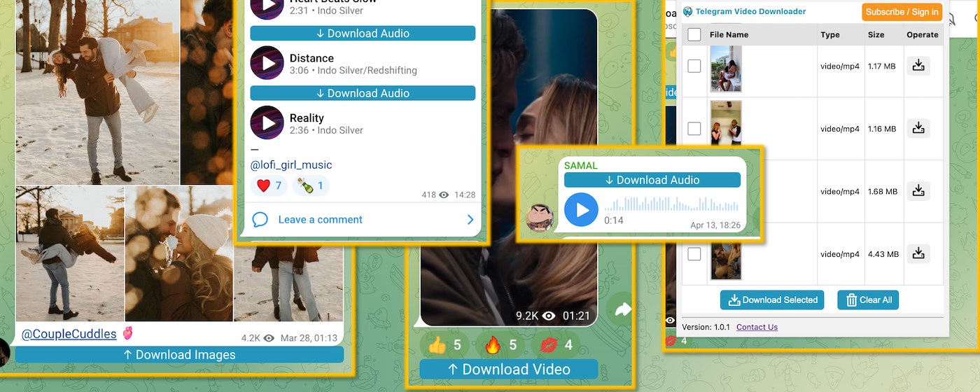The height and width of the screenshot is (392, 980).
Task: Open the @lofi_girl_music channel link
Action: (x=291, y=165)
